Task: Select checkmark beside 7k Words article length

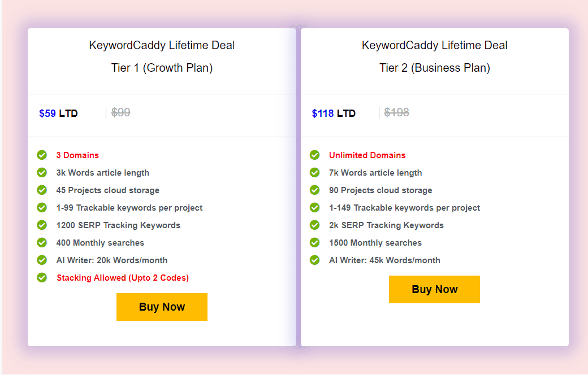Action: (314, 172)
